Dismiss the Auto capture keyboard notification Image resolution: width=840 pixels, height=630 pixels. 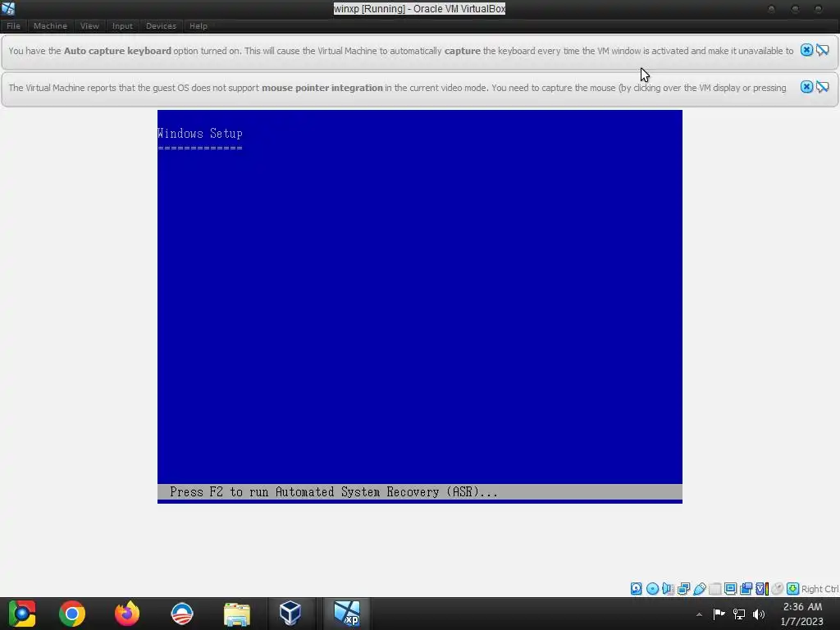pyautogui.click(x=806, y=50)
